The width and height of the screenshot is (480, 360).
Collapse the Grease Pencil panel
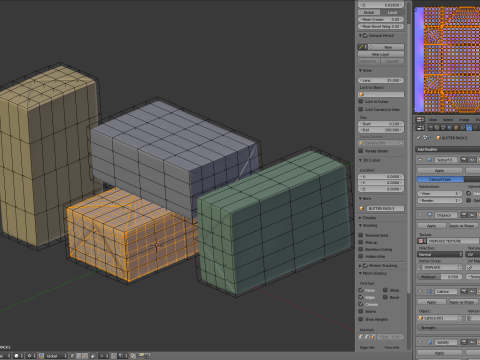coord(360,35)
